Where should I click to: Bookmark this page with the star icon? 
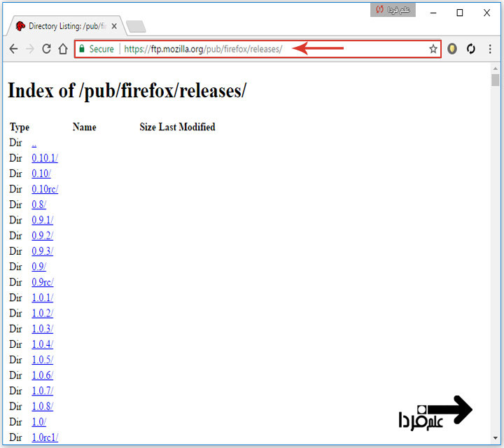coord(433,49)
